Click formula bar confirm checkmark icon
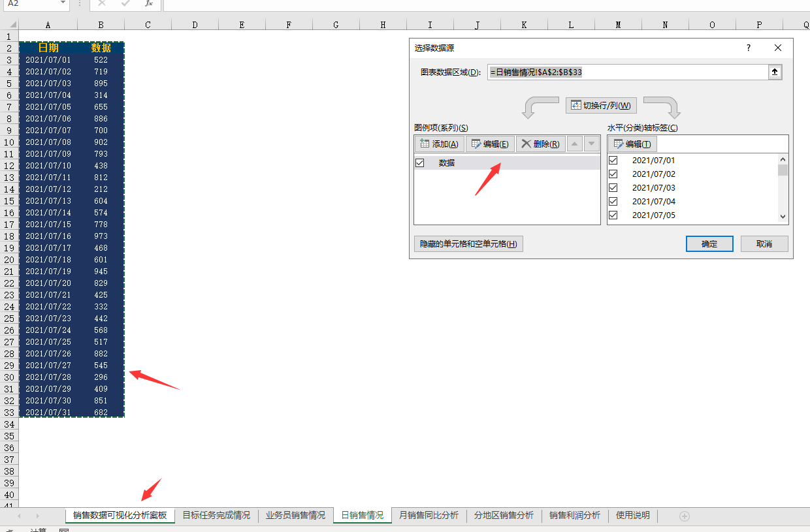This screenshot has width=810, height=532. [x=125, y=3]
